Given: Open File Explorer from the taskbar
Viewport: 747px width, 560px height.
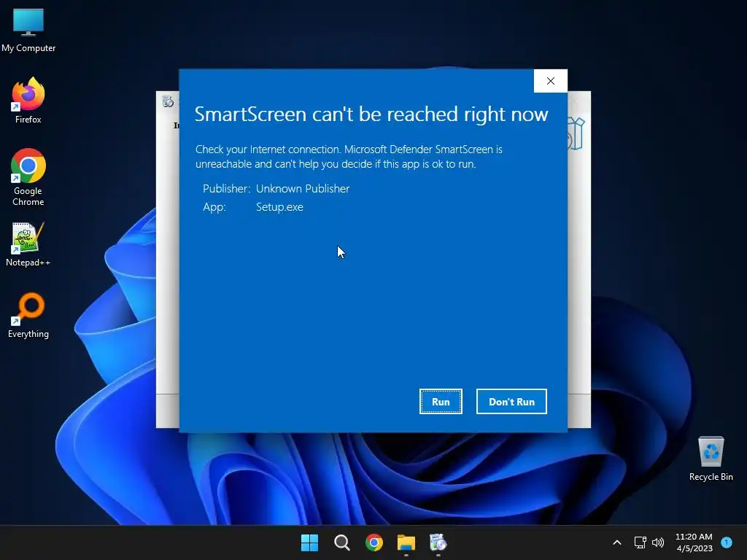Looking at the screenshot, I should [x=406, y=542].
